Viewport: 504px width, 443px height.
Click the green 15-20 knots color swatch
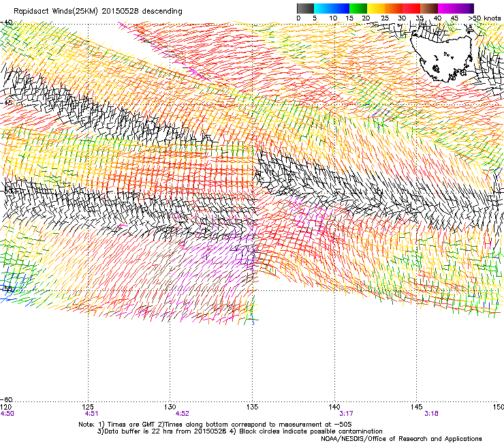point(358,8)
